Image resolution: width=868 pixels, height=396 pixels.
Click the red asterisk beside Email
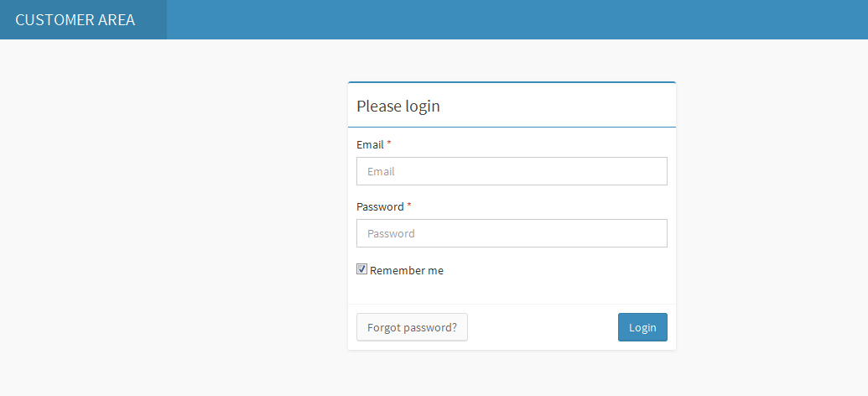[x=389, y=143]
